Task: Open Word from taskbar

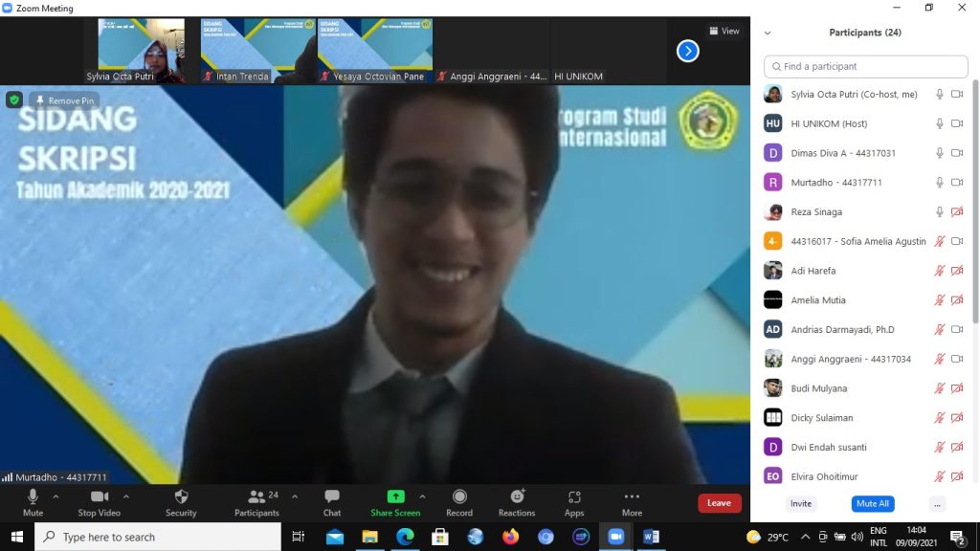Action: 651,537
